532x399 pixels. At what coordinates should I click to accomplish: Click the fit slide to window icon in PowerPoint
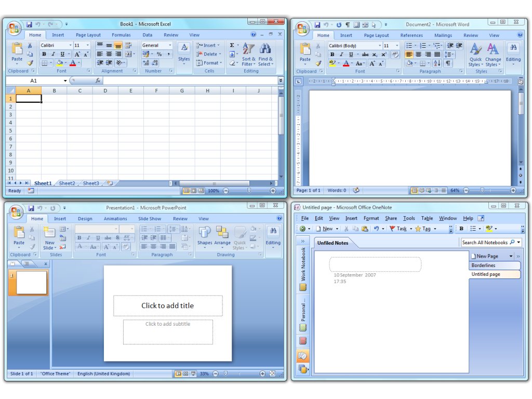point(272,374)
